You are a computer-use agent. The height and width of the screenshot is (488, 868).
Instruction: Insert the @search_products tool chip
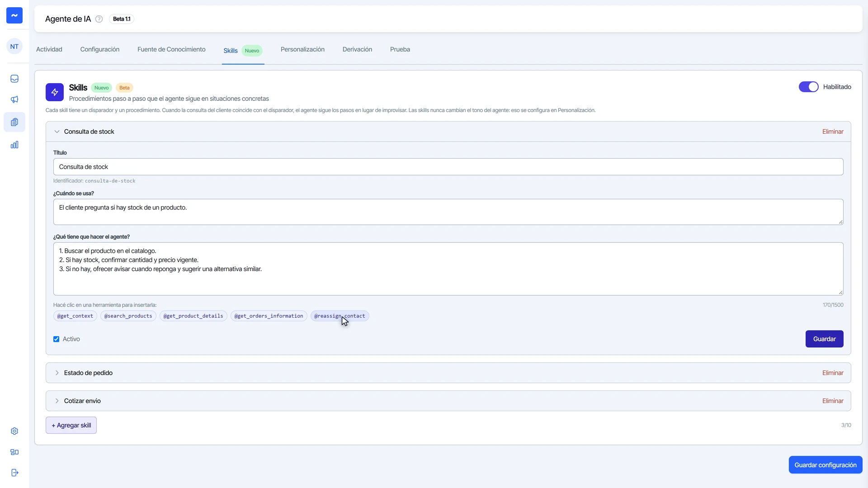pos(128,316)
